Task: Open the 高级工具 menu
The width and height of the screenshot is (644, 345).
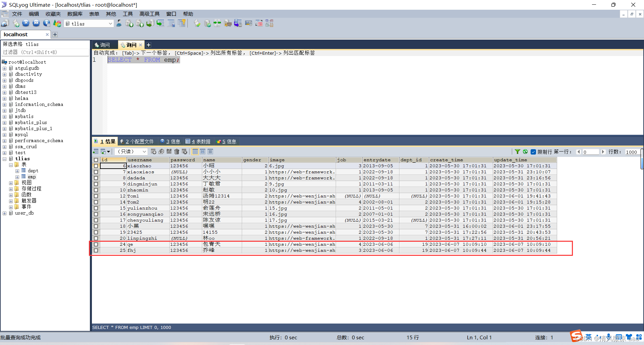Action: tap(150, 14)
